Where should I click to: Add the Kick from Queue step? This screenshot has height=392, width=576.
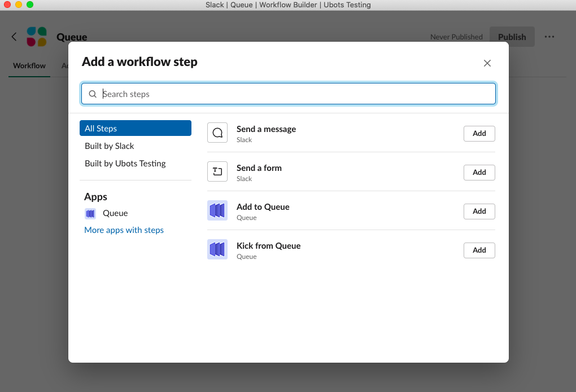click(x=479, y=250)
